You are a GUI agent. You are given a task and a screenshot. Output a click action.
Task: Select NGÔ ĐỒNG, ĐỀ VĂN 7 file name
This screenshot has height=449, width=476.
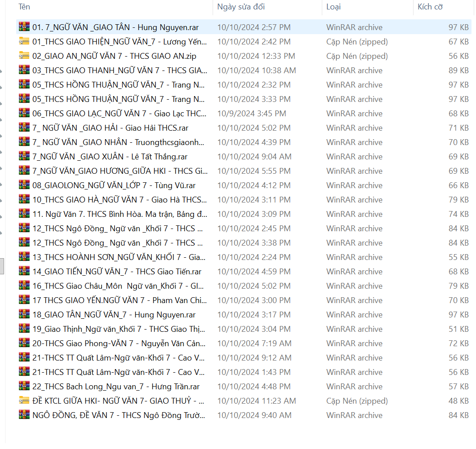click(x=119, y=415)
